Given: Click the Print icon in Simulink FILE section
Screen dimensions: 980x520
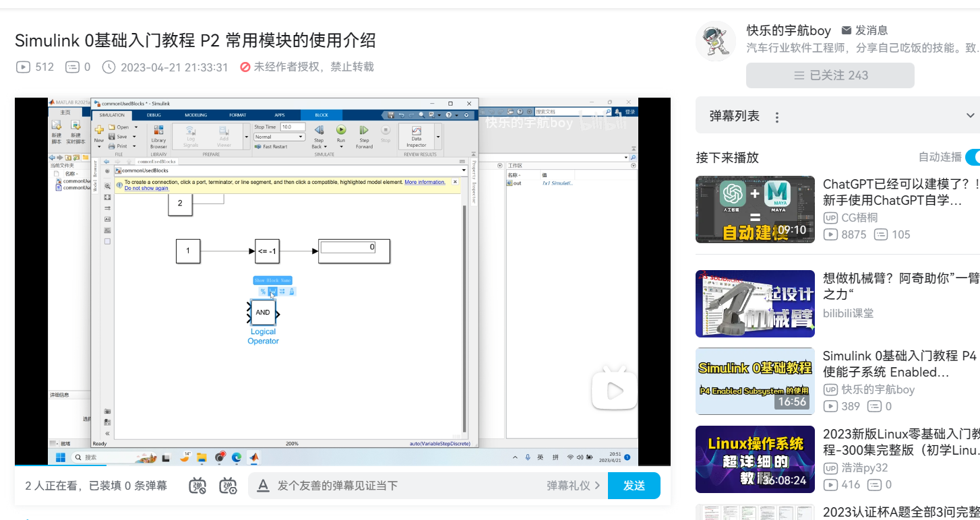Looking at the screenshot, I should pyautogui.click(x=113, y=145).
